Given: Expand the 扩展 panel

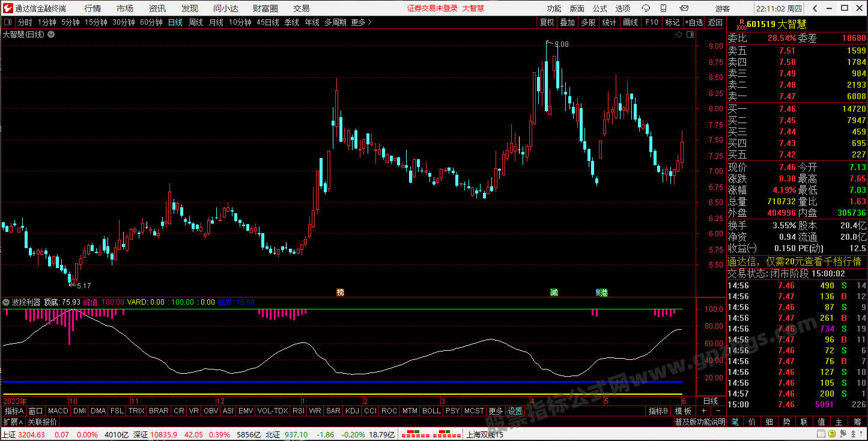Looking at the screenshot, I should pyautogui.click(x=12, y=422).
